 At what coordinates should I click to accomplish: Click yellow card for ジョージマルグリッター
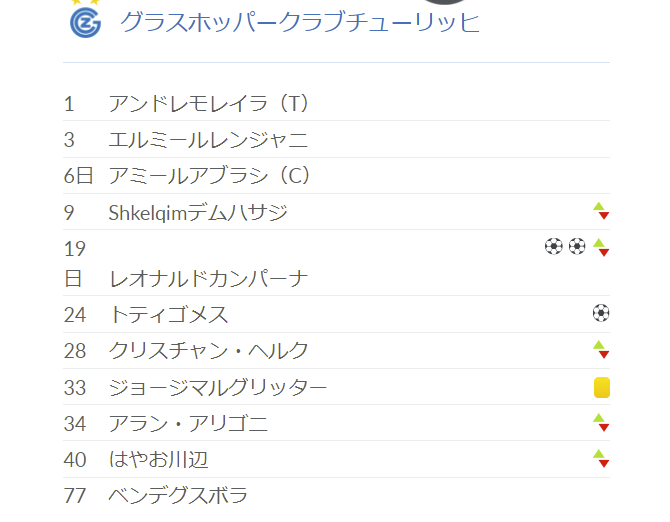pyautogui.click(x=602, y=387)
